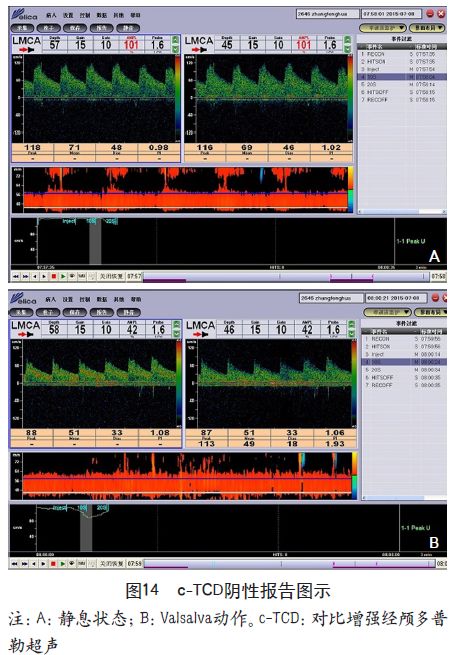Click the red stop icon in panel B playback bar
457x655 pixels.
click(53, 564)
